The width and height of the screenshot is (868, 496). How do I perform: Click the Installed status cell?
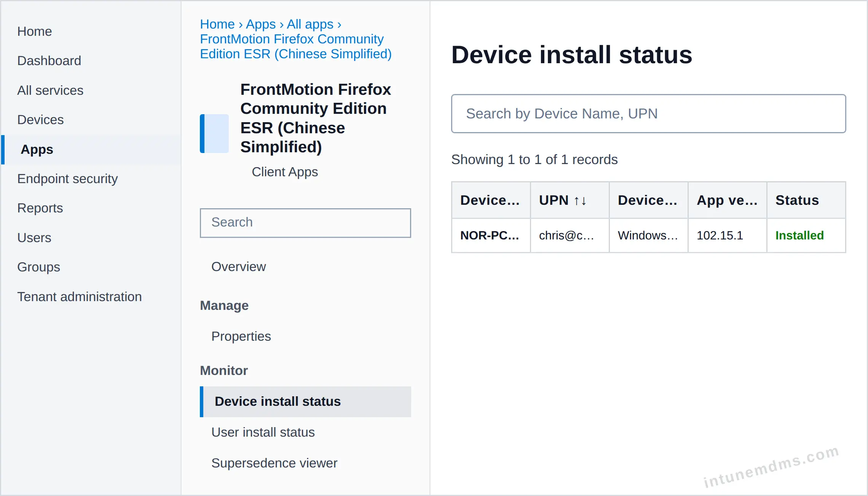tap(806, 236)
